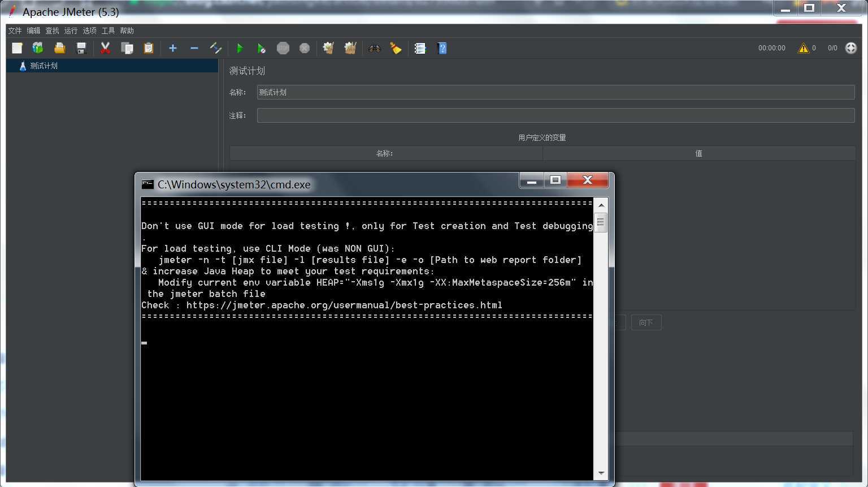
Task: Click the remote engines globe icon
Action: 851,48
